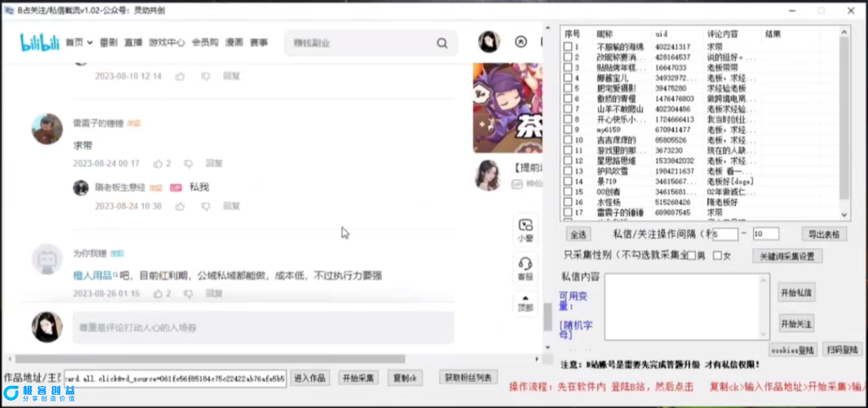Dislike the 求带 comment from 2023-08-24 00:17
Screen dimensions: 868x408
point(188,163)
